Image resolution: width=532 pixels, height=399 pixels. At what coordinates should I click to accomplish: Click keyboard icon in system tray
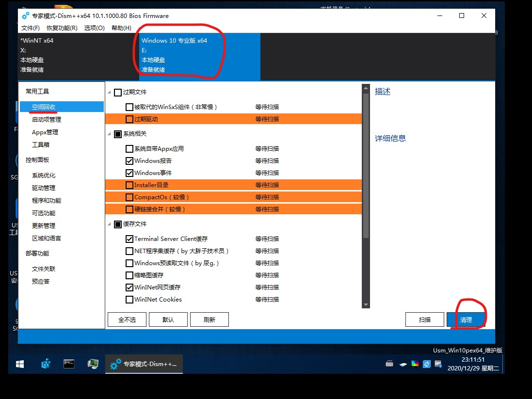click(389, 364)
